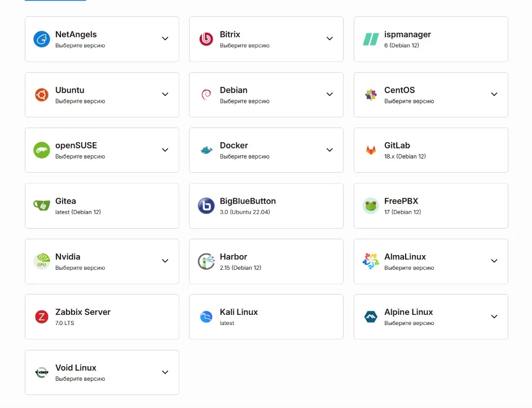Image resolution: width=532 pixels, height=408 pixels.
Task: Click the Ubuntu logo icon
Action: [x=42, y=95]
